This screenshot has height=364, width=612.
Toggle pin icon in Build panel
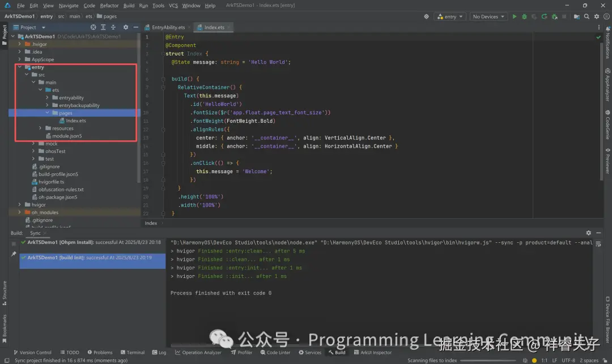14,254
